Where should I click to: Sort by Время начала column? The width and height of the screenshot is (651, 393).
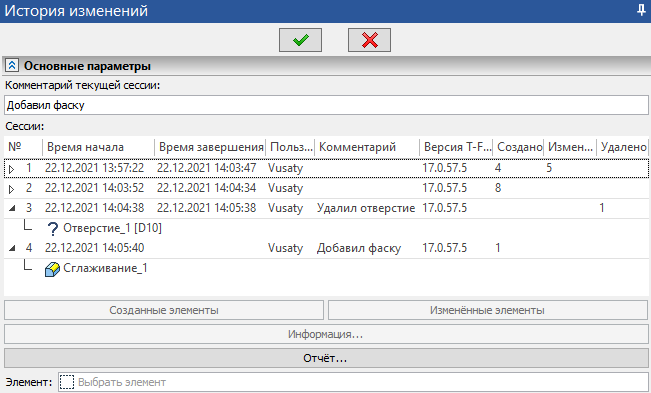(98, 147)
